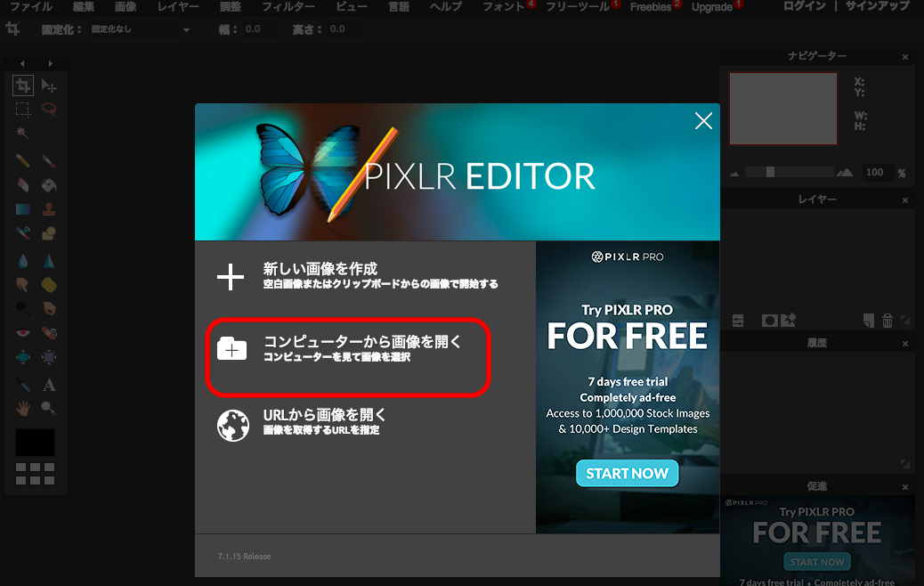Screen dimensions: 924x586
Task: Select the rectangular Marquee tool
Action: click(x=23, y=110)
